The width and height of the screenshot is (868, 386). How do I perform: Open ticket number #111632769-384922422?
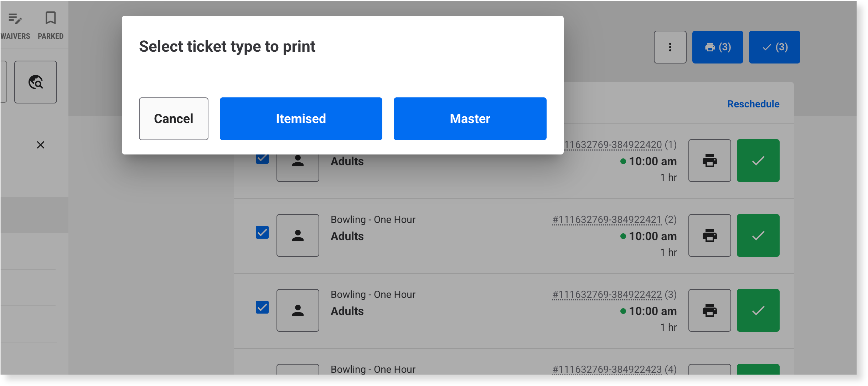(607, 295)
